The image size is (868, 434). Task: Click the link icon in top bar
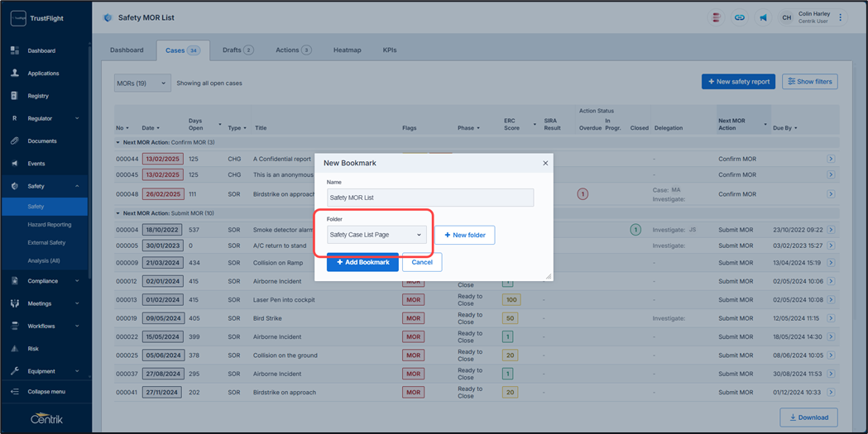[x=740, y=17]
